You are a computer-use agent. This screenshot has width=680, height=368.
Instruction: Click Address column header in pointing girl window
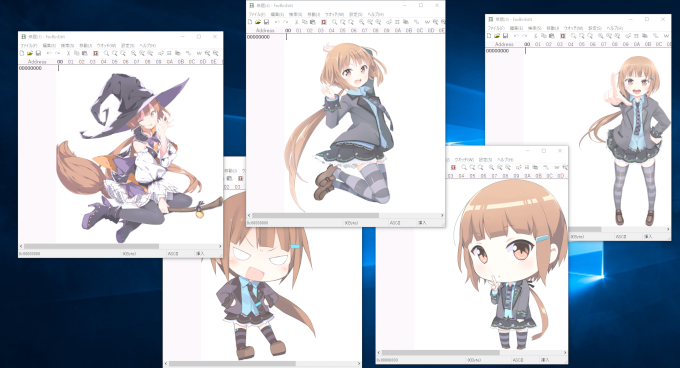(504, 44)
